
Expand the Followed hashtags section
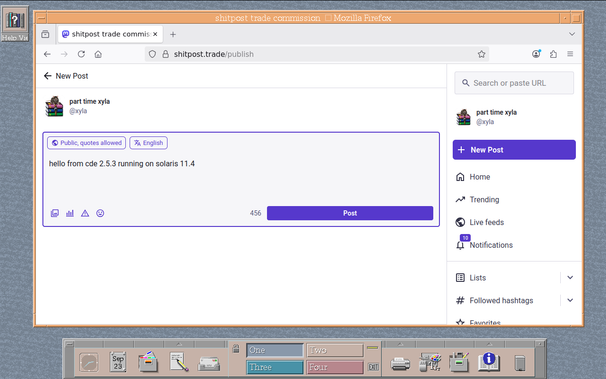(x=570, y=300)
